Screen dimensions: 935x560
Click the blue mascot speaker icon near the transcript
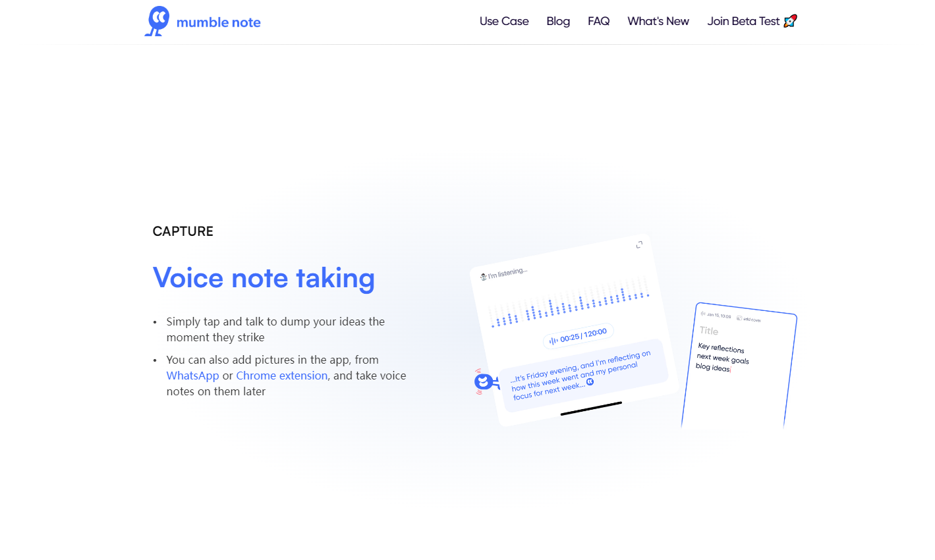pyautogui.click(x=484, y=381)
